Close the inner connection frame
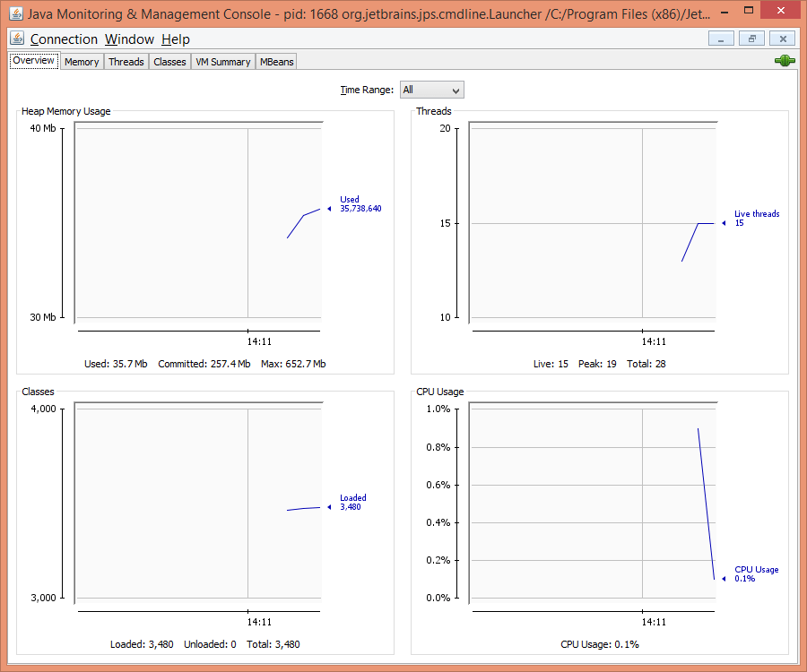This screenshot has height=672, width=807. (782, 39)
